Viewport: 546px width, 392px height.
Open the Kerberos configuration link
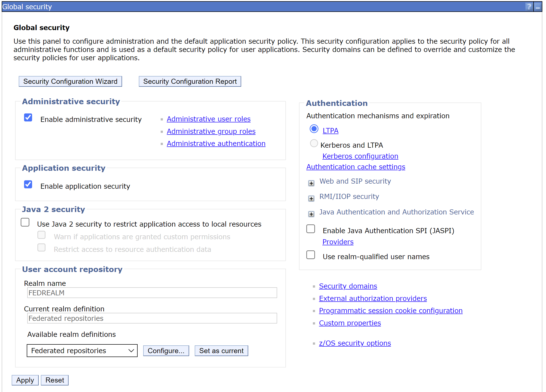[360, 156]
